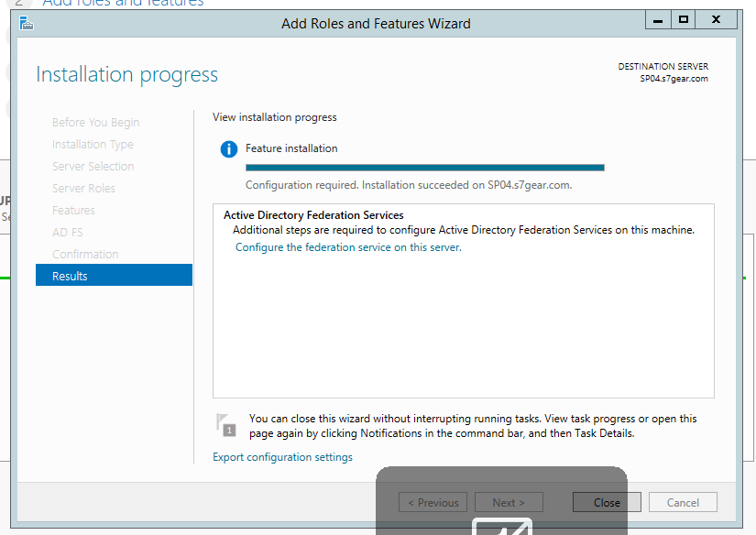Viewport: 756px width, 535px height.
Task: Click Export configuration settings link
Action: 282,457
